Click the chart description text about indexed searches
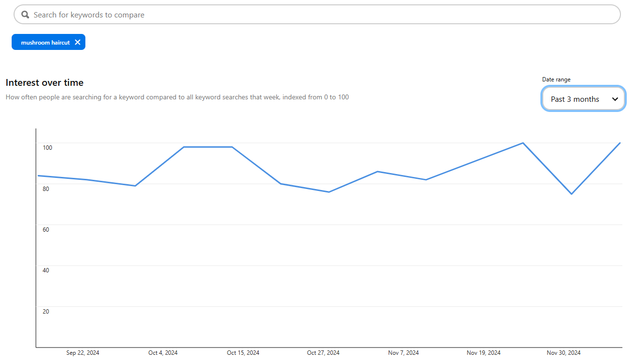 (177, 97)
